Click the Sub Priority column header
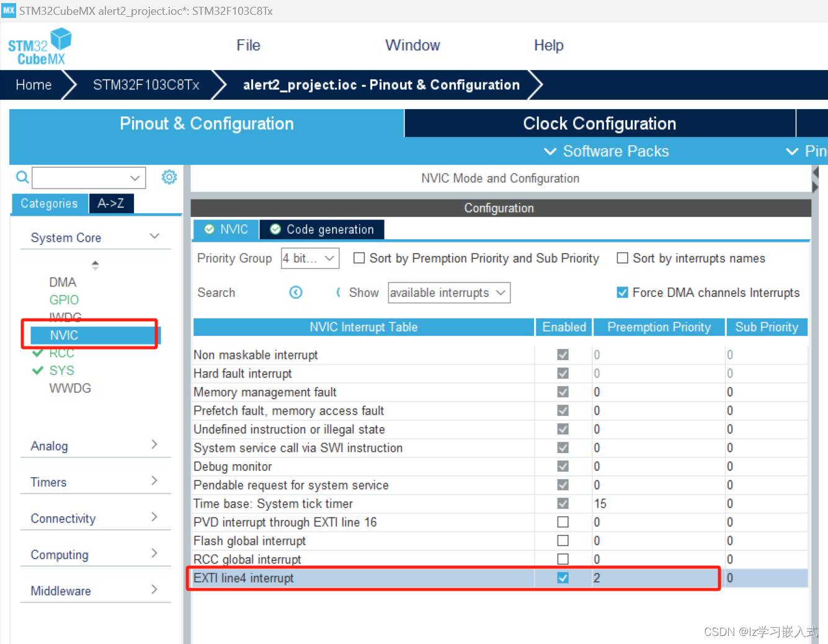Screen dimensions: 828x644 [x=767, y=327]
